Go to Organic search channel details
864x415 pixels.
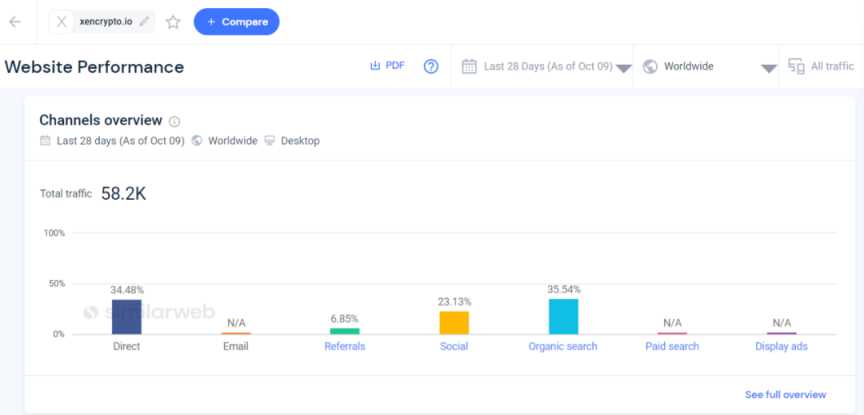pos(563,346)
